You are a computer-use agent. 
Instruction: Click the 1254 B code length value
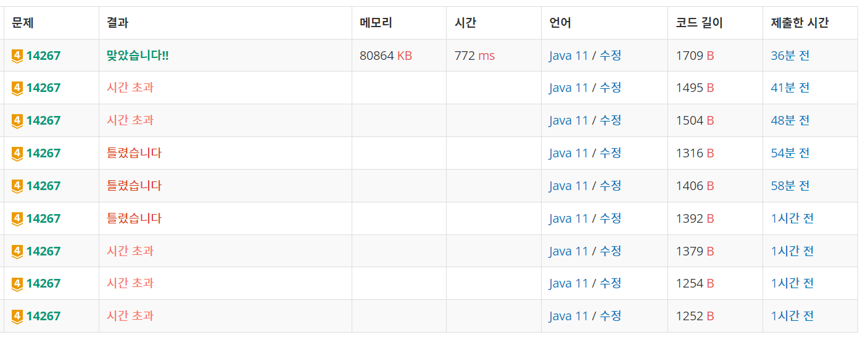(695, 283)
